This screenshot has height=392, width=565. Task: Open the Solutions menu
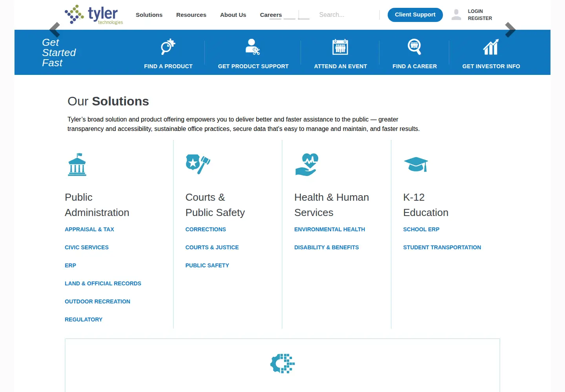pos(149,15)
